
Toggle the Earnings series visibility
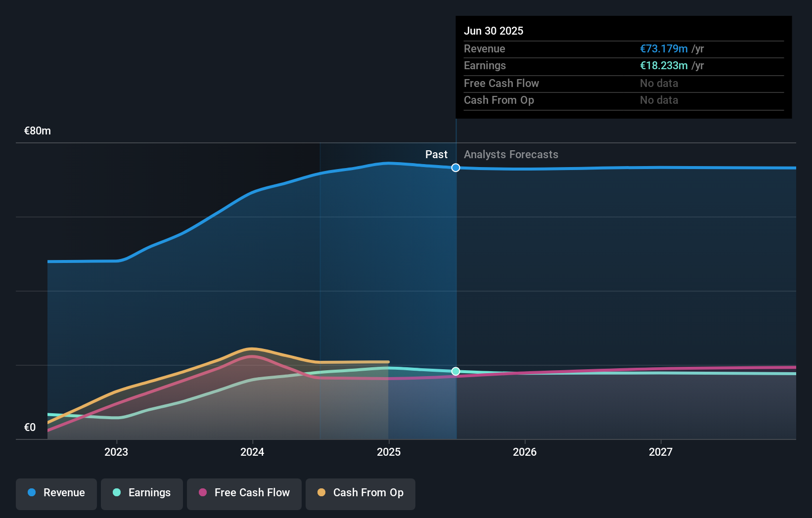click(141, 493)
